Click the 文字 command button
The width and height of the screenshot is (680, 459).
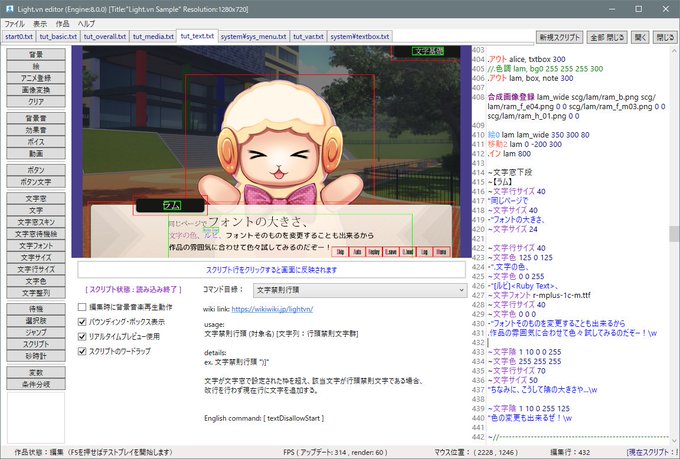36,210
